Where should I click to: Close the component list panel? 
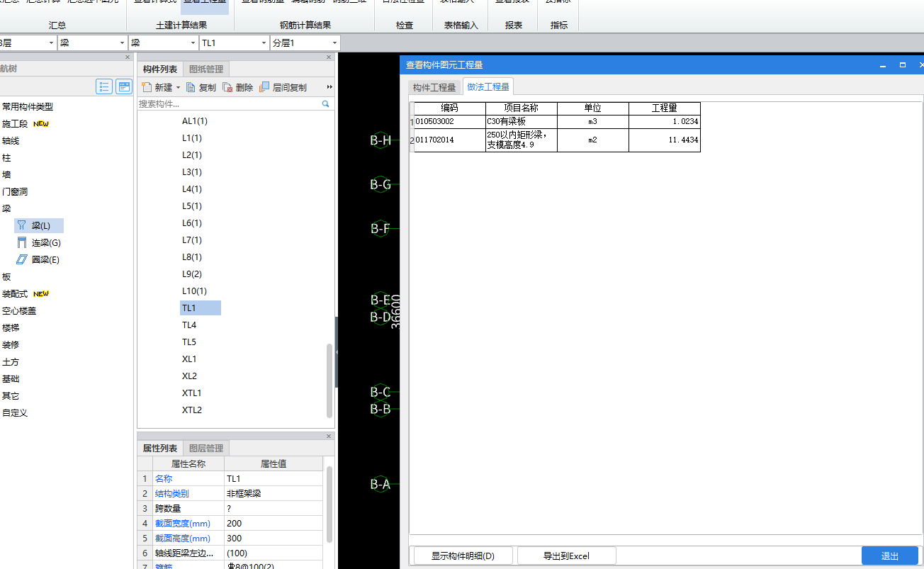(x=329, y=57)
